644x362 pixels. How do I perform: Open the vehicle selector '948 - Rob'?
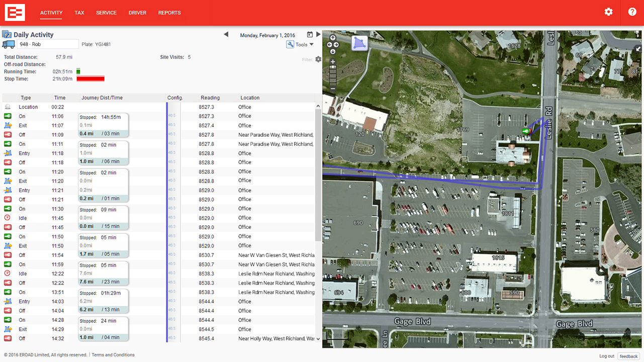coord(48,44)
